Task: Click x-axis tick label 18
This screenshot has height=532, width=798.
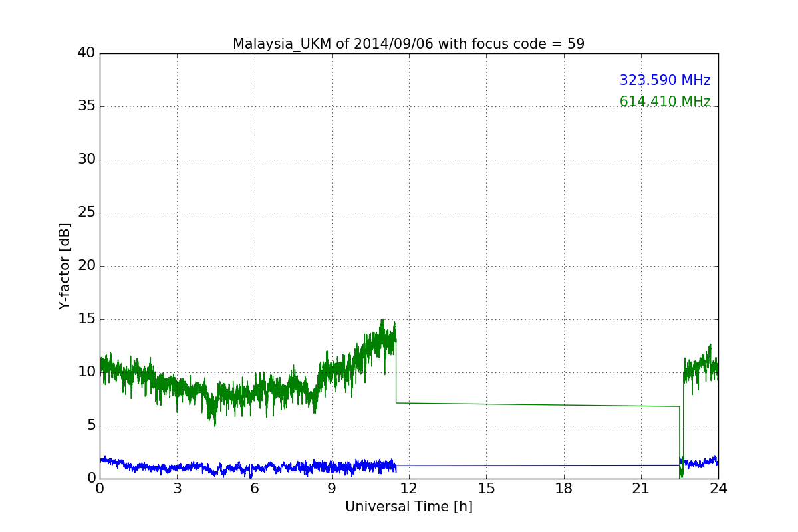Action: pos(564,489)
